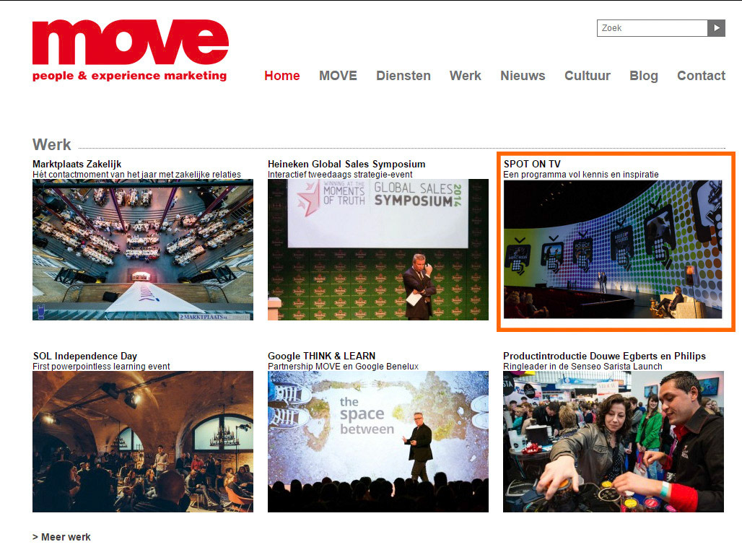Viewport: 742px width, 560px height.
Task: Open the Contact page
Action: pyautogui.click(x=702, y=76)
